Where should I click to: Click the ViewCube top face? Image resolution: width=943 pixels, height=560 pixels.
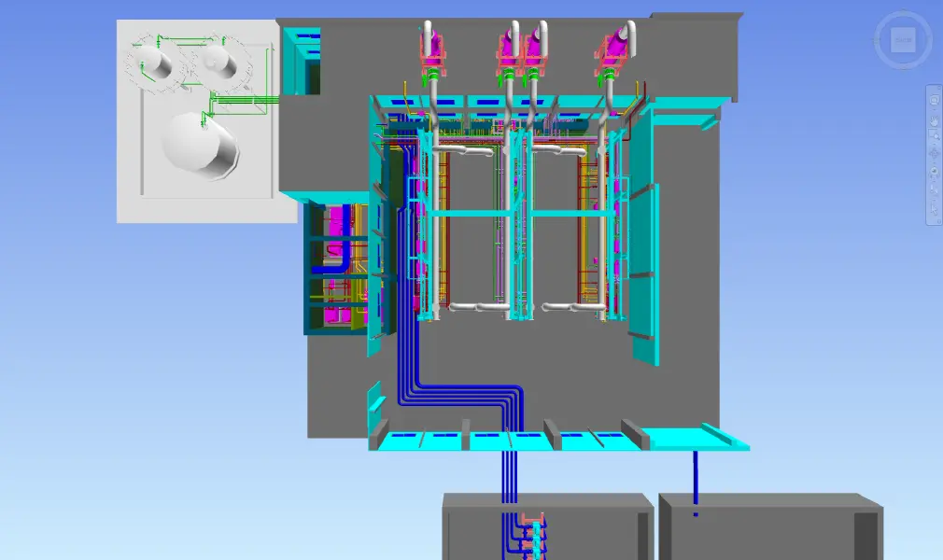point(903,39)
